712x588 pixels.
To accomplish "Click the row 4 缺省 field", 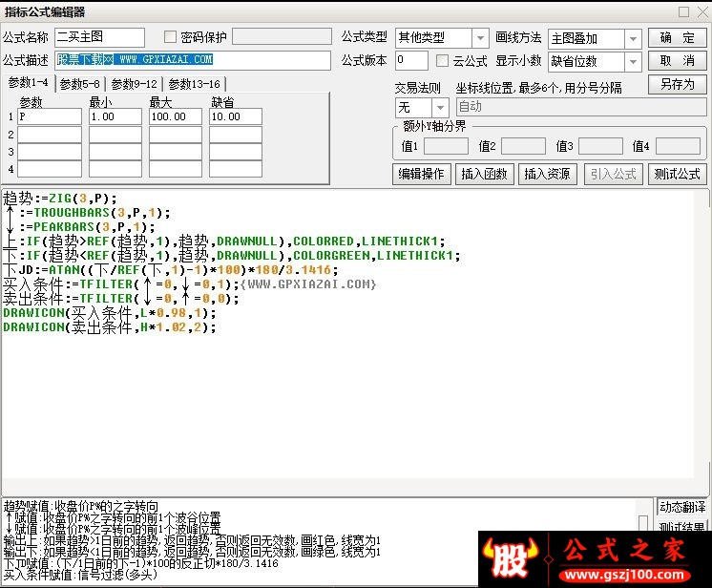I will (x=235, y=169).
